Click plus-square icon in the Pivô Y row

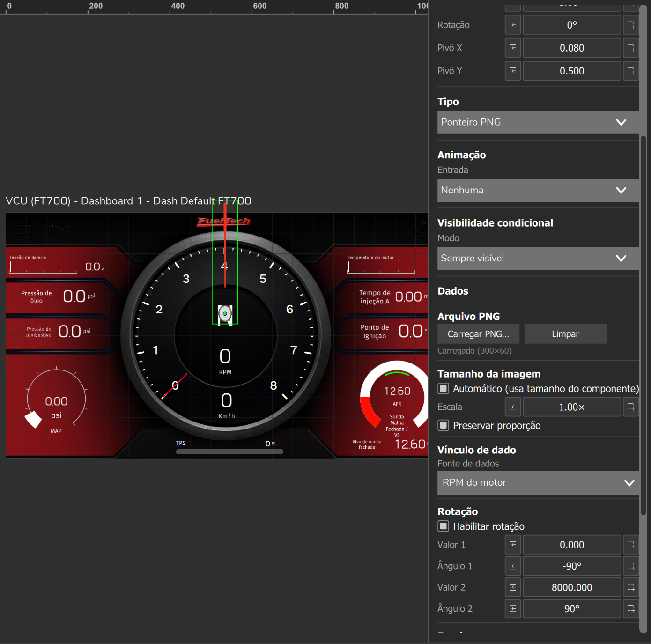(x=631, y=71)
